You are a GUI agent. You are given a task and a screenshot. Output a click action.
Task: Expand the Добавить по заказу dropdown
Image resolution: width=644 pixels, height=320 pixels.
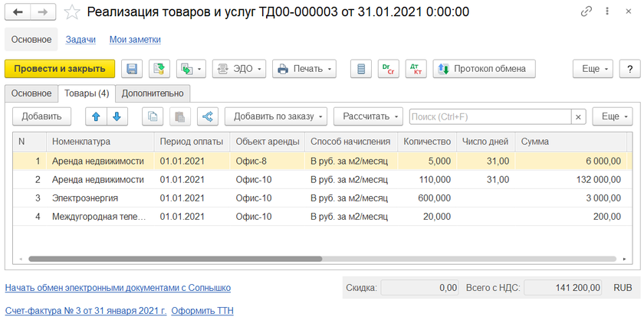276,116
